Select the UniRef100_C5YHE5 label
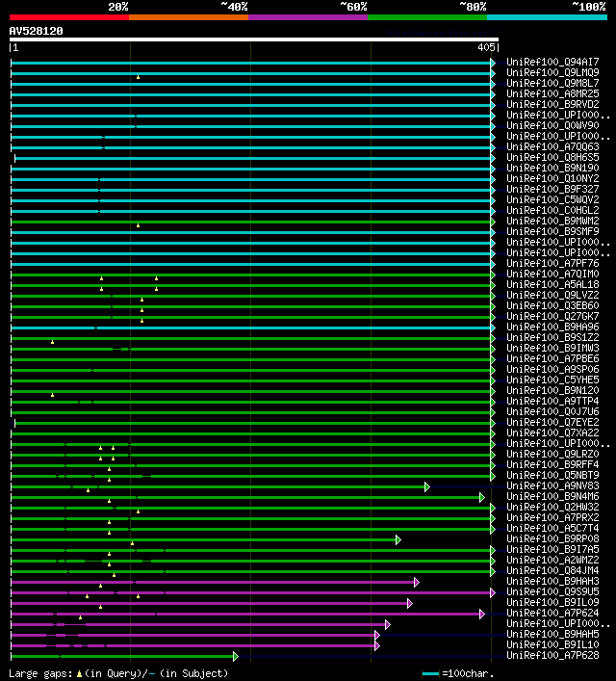This screenshot has width=616, height=681. coord(552,380)
